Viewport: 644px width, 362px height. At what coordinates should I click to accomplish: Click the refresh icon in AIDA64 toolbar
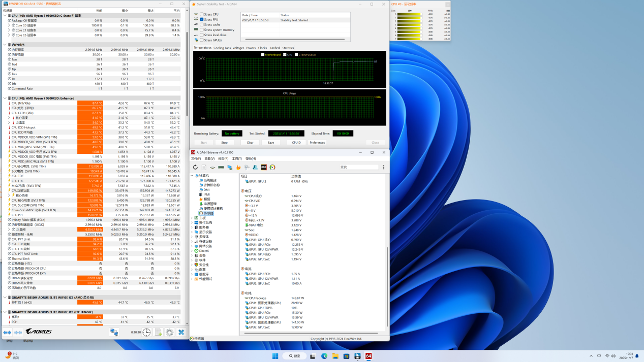tap(195, 167)
